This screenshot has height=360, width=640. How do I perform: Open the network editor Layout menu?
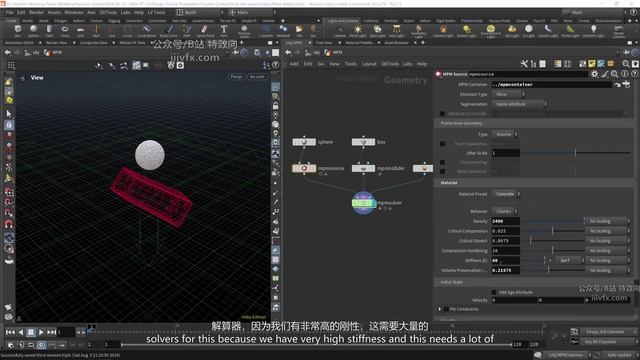pos(369,64)
